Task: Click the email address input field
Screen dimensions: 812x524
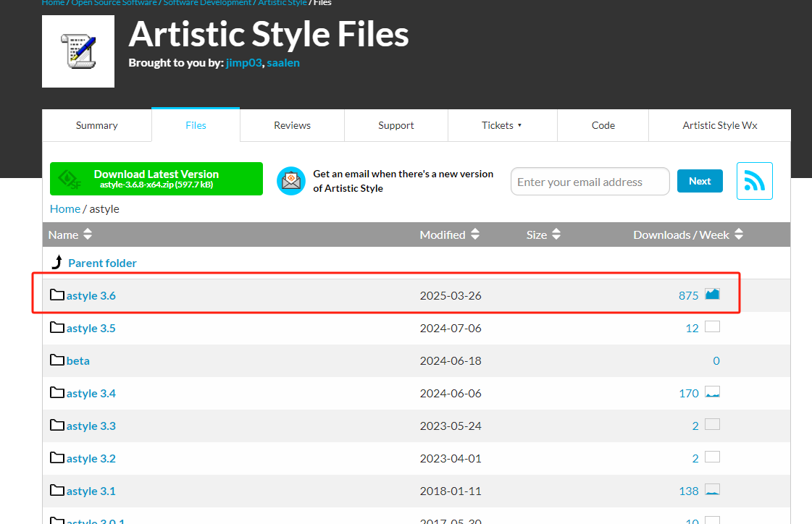Action: tap(590, 181)
